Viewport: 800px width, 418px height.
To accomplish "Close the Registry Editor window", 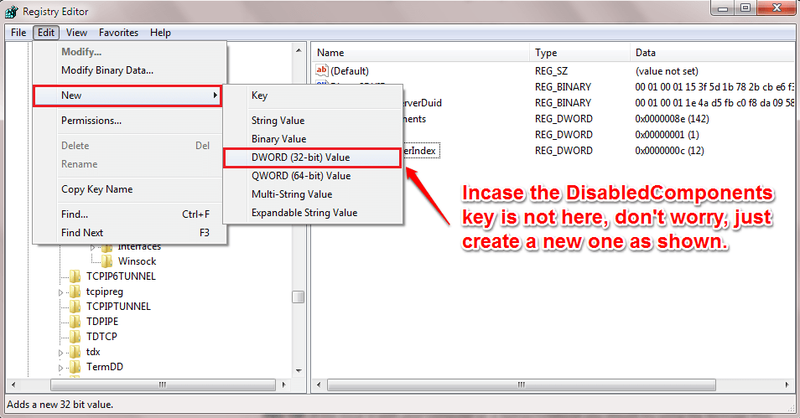I will [x=777, y=8].
